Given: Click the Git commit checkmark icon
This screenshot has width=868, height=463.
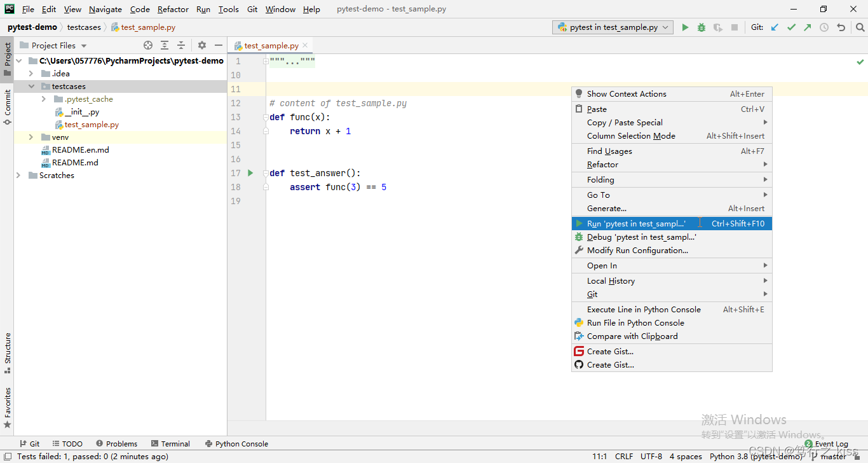Looking at the screenshot, I should click(x=791, y=27).
